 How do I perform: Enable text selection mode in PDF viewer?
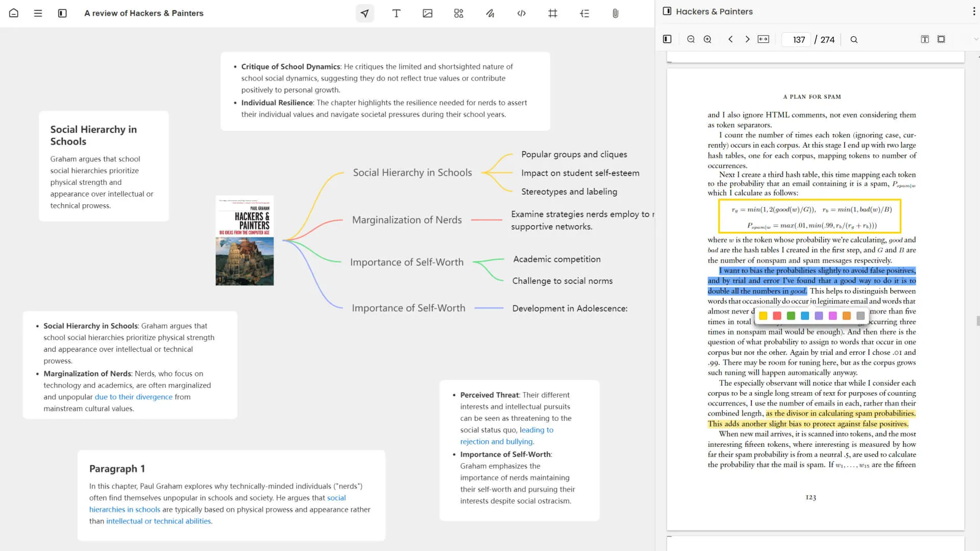click(x=924, y=39)
